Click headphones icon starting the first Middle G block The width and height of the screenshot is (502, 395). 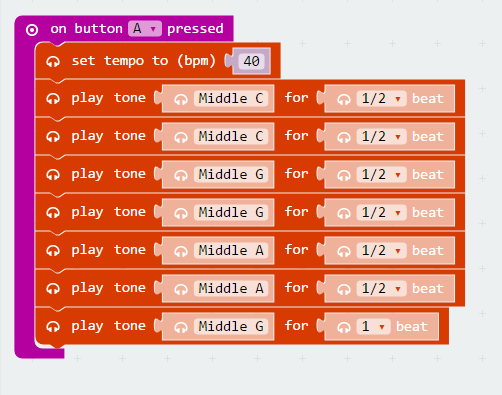(53, 175)
